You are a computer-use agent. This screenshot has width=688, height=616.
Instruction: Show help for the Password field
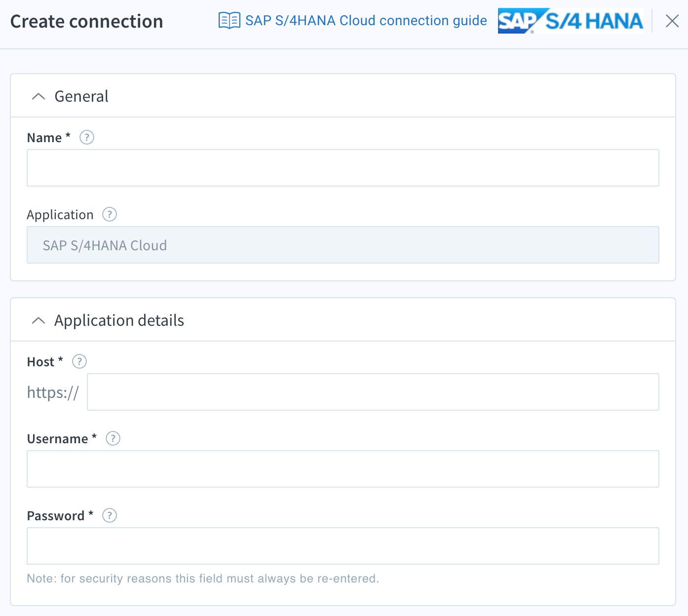tap(109, 515)
